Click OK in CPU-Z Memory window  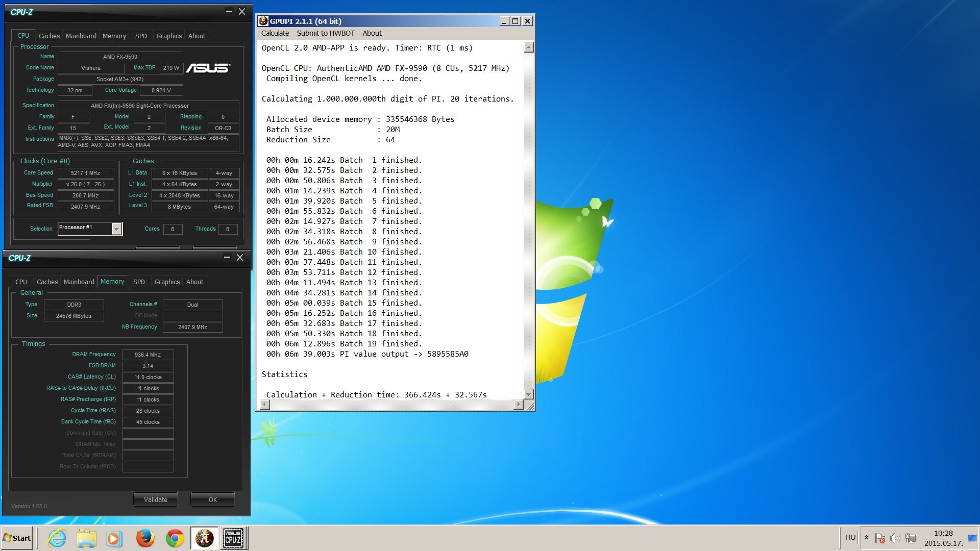[x=213, y=499]
